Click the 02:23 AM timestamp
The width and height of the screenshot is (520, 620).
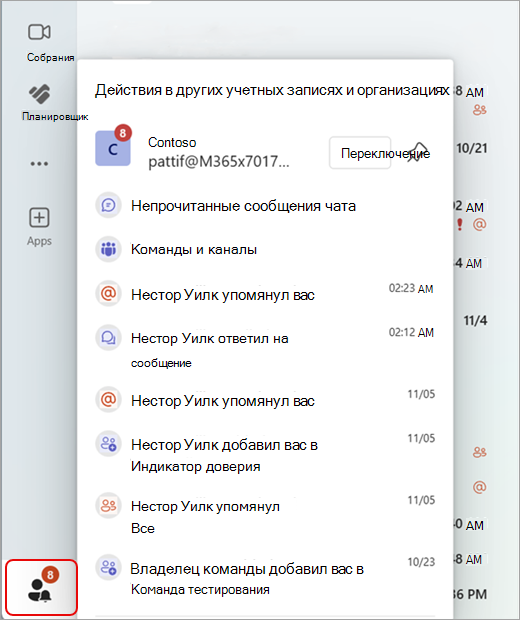411,289
